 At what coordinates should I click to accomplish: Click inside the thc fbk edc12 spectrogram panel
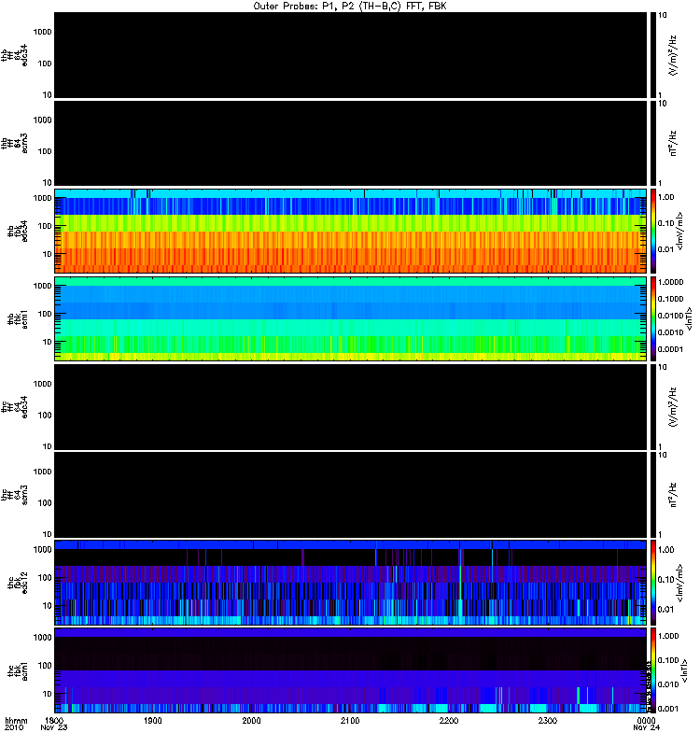[351, 583]
